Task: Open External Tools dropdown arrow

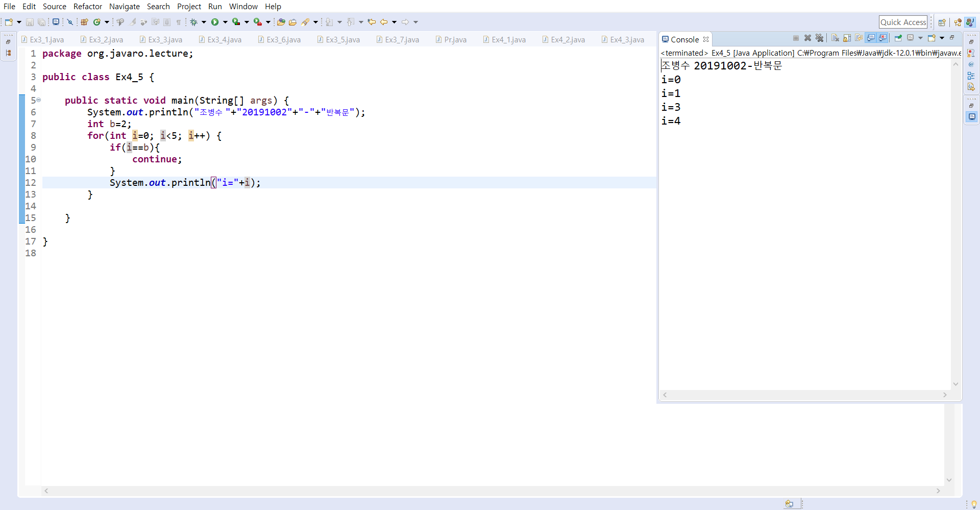Action: tap(268, 22)
